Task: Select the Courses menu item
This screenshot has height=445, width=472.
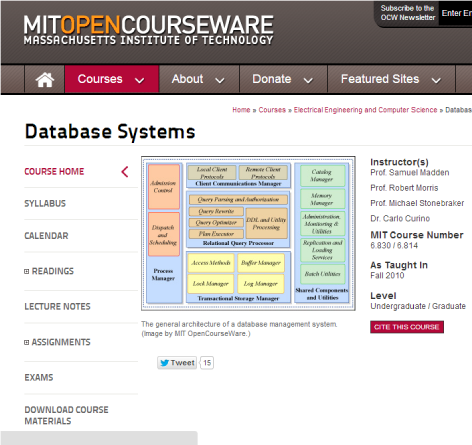Action: [x=112, y=79]
